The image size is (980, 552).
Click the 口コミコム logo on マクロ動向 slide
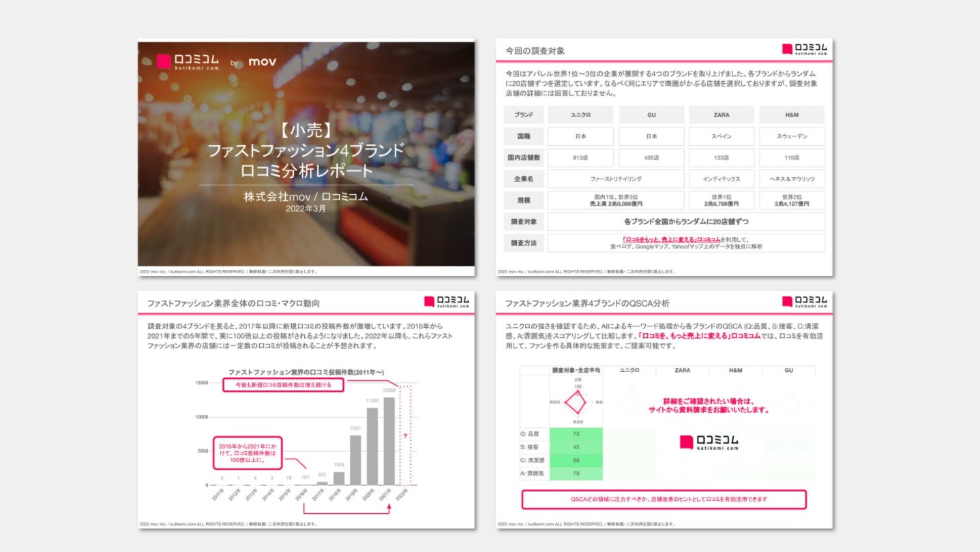pos(447,302)
